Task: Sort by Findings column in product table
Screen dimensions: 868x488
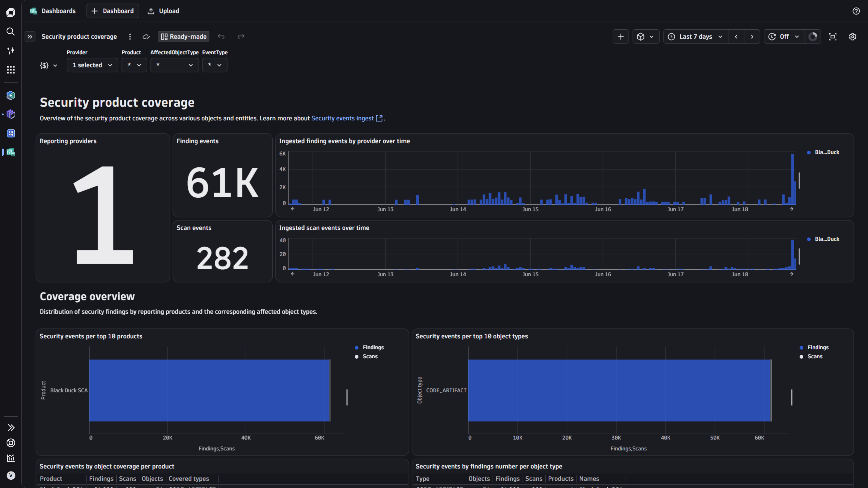Action: (101, 479)
